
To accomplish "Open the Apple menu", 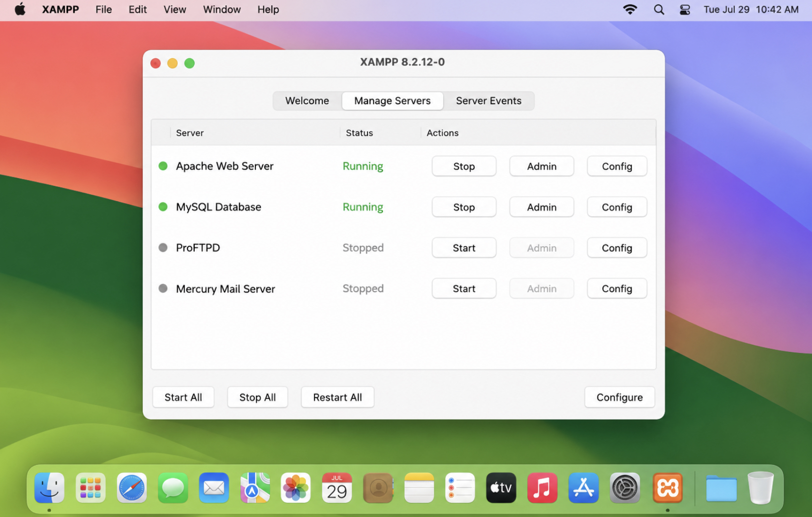I will [x=20, y=9].
